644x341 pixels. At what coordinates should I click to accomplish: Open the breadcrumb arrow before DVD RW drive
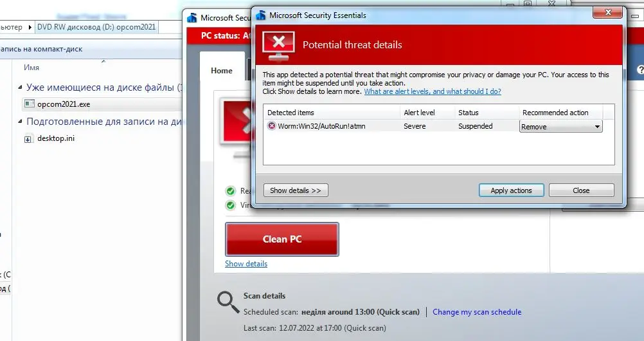[30, 27]
